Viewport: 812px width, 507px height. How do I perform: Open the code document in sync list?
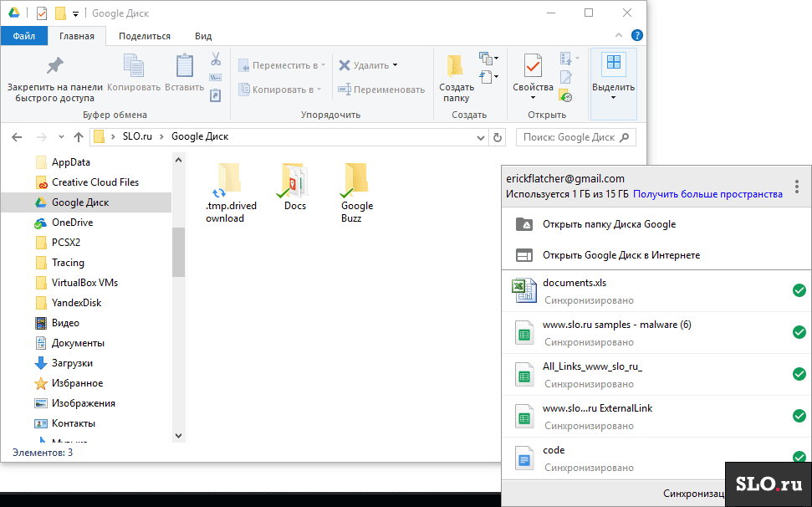click(656, 458)
